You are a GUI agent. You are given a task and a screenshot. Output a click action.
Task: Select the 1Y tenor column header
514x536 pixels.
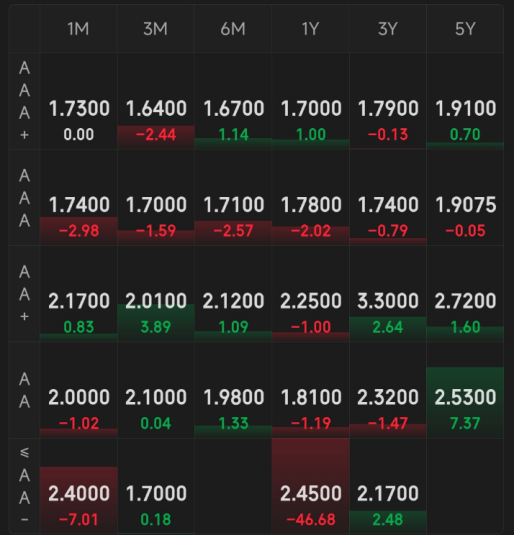click(x=311, y=29)
